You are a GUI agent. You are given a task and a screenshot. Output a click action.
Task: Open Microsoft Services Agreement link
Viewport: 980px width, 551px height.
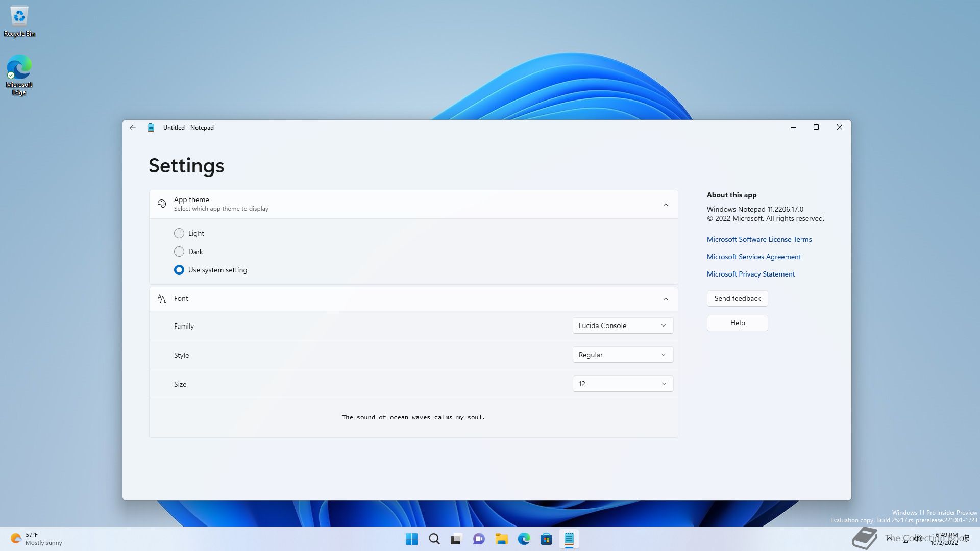[754, 257]
